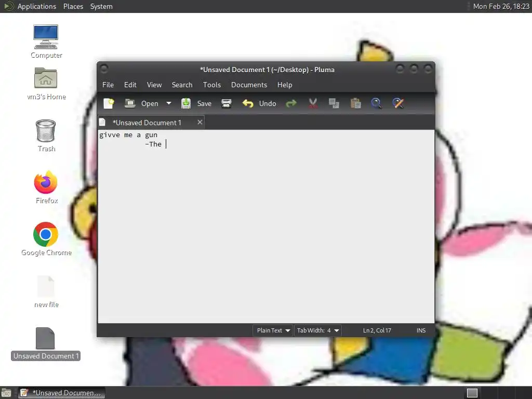Open the Edit menu

(130, 85)
